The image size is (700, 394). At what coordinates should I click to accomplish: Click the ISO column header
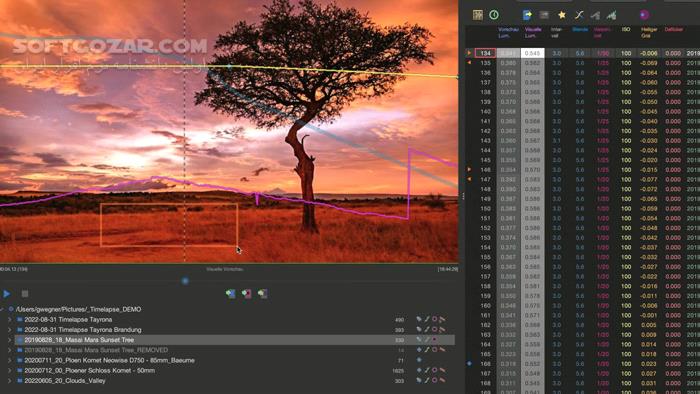coord(626,29)
